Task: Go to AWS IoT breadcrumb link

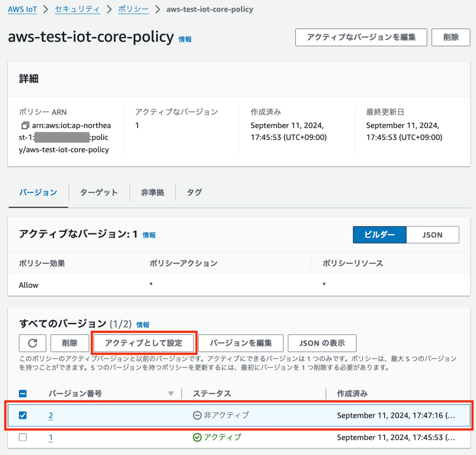Action: point(22,9)
